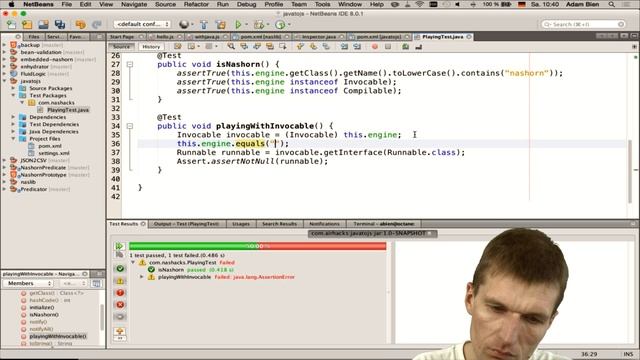
Task: Open the Usages tab in the output area
Action: 241,224
